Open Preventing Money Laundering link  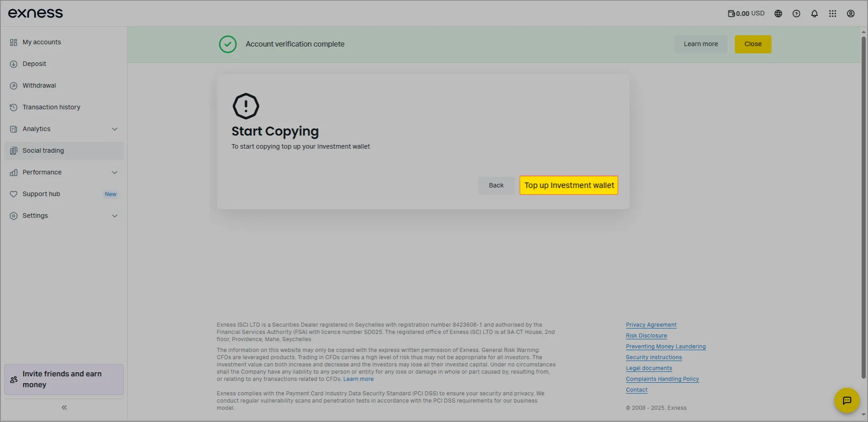665,347
